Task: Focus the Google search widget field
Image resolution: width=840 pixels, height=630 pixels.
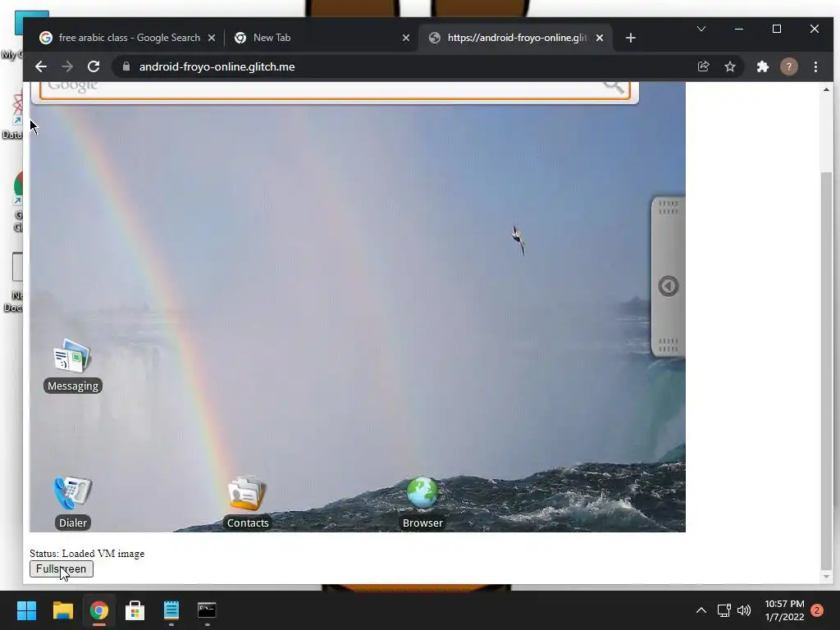Action: [335, 90]
